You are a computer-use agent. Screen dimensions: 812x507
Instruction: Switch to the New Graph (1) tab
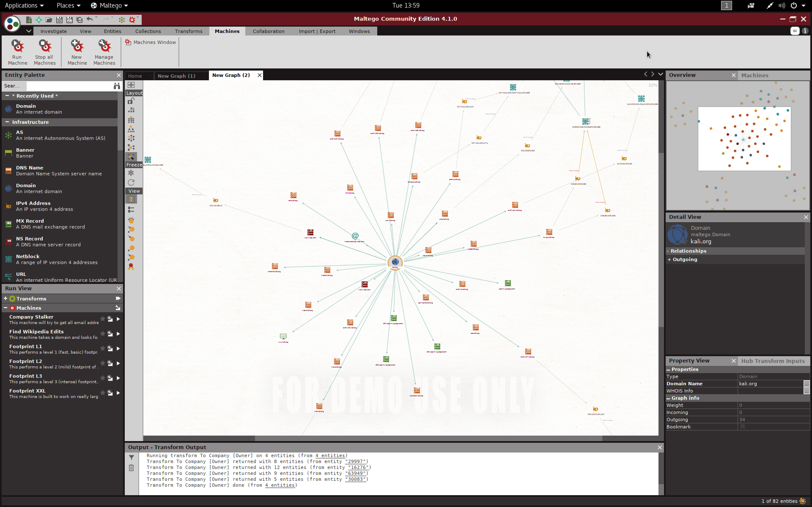pyautogui.click(x=176, y=76)
